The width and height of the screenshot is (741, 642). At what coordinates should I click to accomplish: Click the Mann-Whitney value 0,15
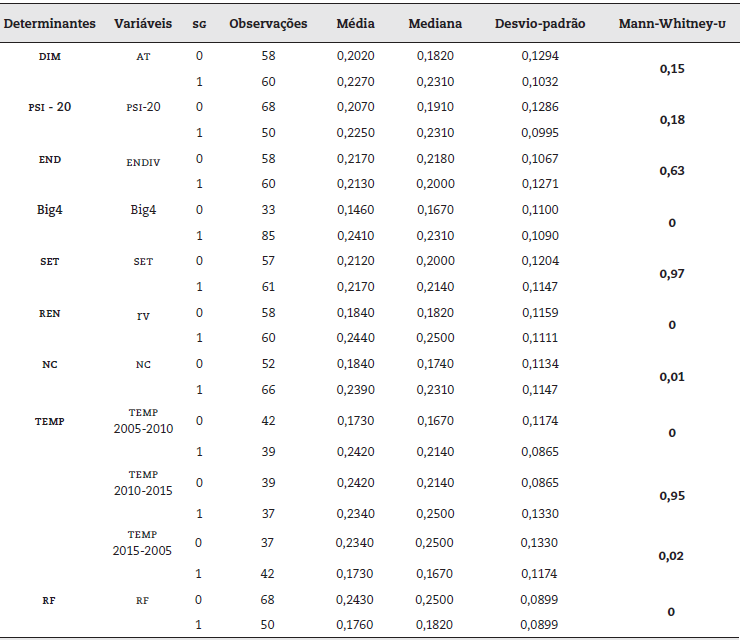[x=672, y=69]
